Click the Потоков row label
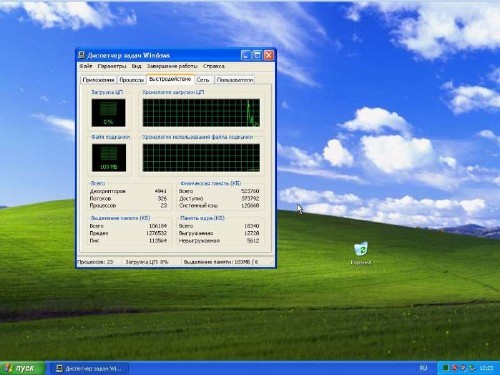The height and width of the screenshot is (375, 500). point(100,198)
